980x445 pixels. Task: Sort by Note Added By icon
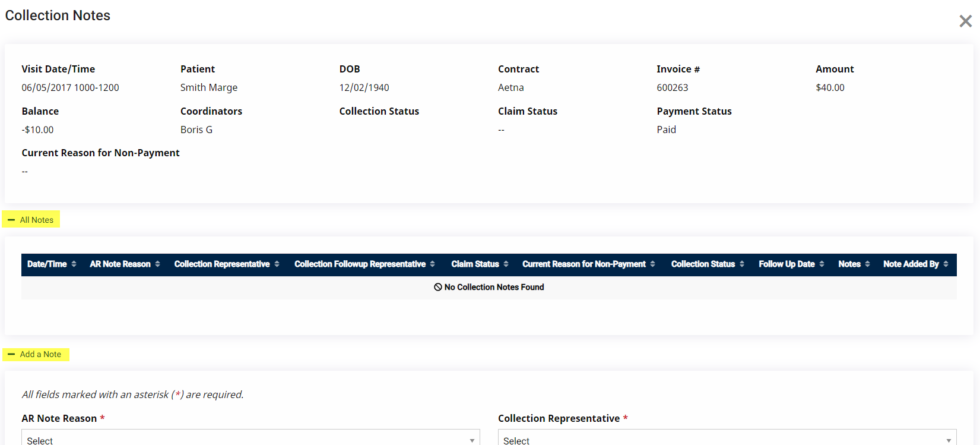[946, 264]
